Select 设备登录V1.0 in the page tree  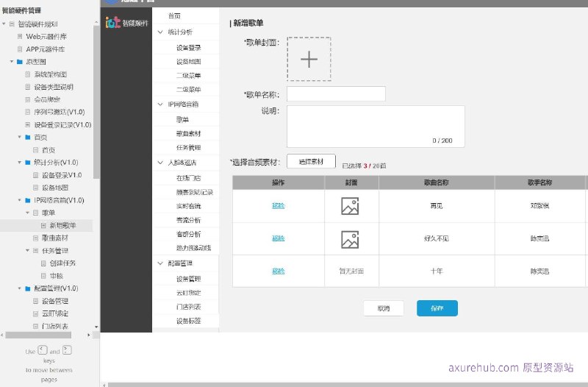62,175
